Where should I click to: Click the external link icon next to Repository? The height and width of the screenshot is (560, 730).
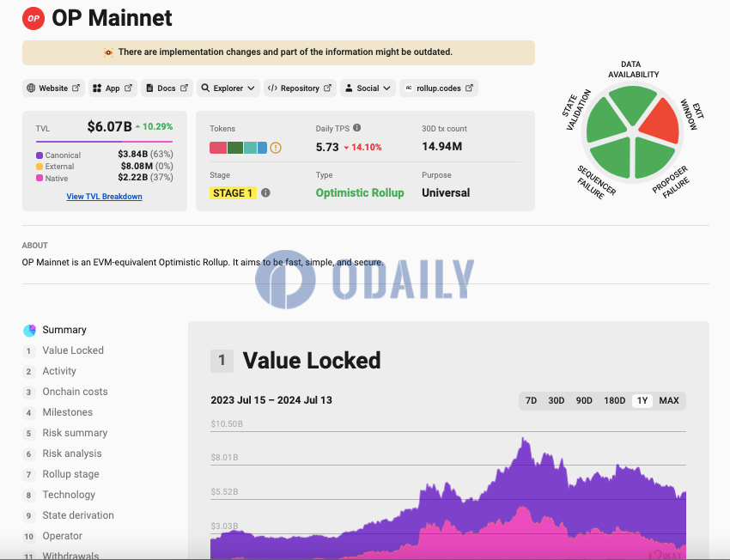[x=328, y=88]
